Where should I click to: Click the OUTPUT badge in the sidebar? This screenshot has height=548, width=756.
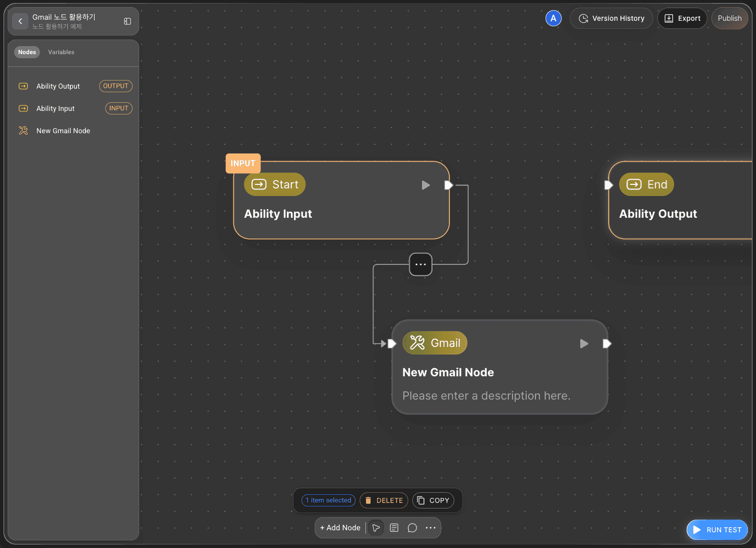(116, 86)
